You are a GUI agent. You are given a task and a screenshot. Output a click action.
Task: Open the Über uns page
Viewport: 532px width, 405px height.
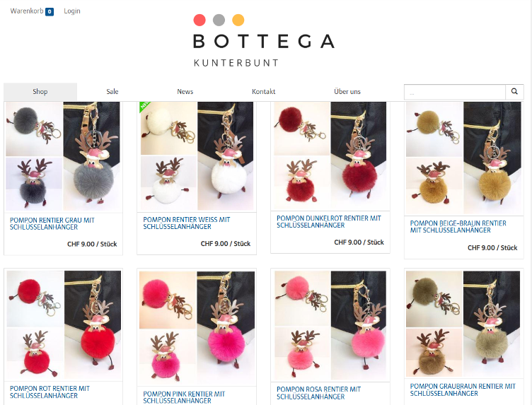tap(347, 91)
